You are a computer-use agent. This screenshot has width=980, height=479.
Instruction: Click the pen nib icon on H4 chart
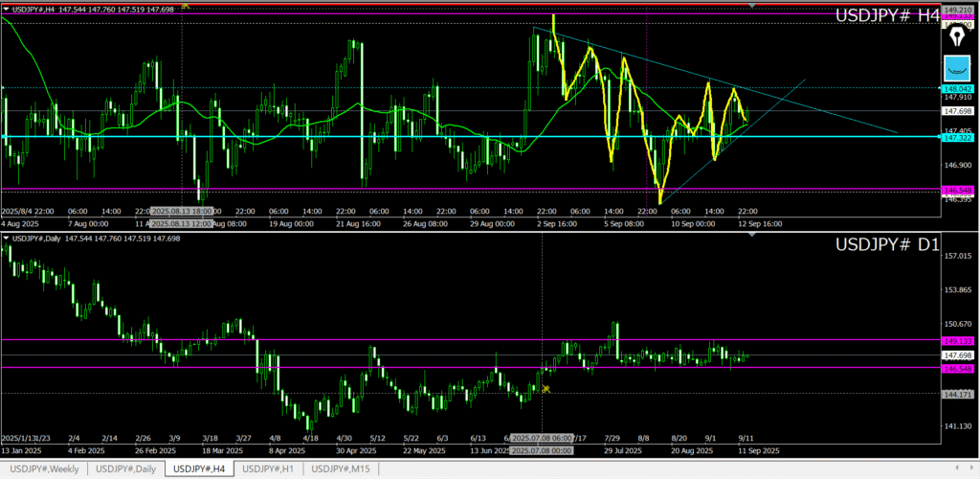(x=955, y=36)
